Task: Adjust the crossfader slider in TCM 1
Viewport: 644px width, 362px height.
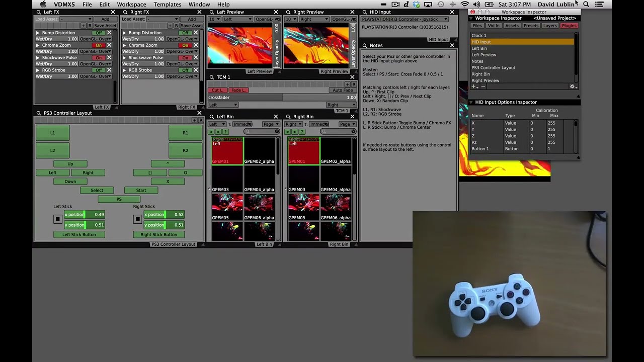Action: pyautogui.click(x=282, y=98)
